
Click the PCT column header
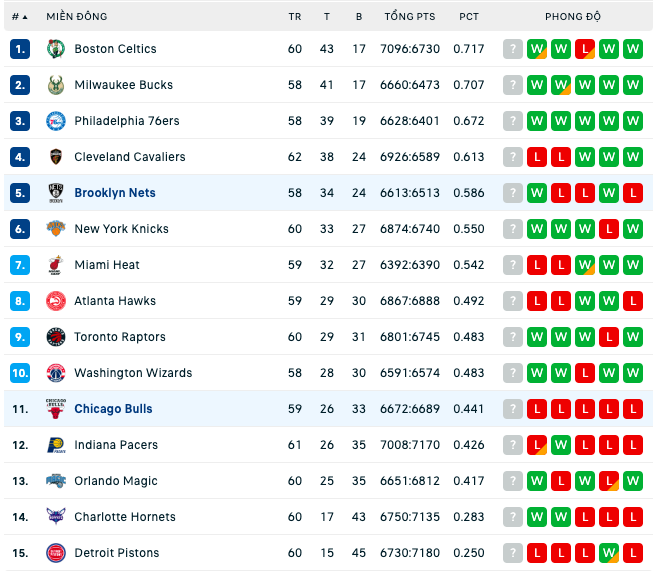[x=469, y=17]
